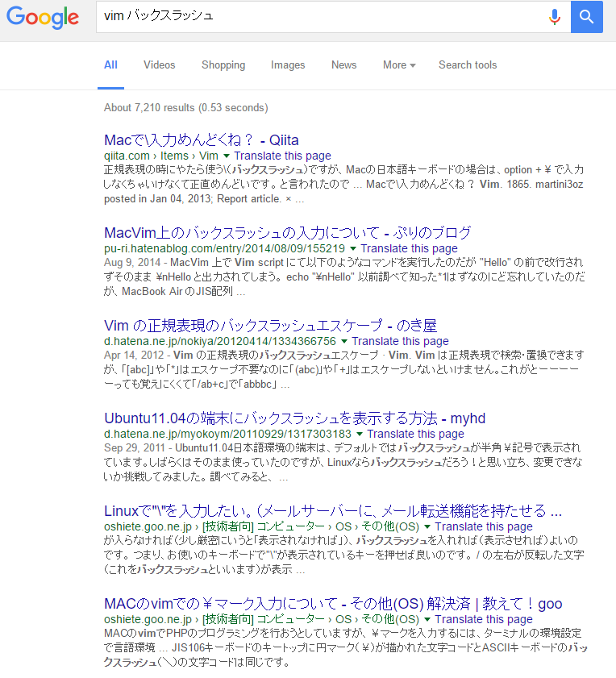Open dropdown arrow on MAC vim yen mark result URL
616x678 pixels.
[x=427, y=619]
